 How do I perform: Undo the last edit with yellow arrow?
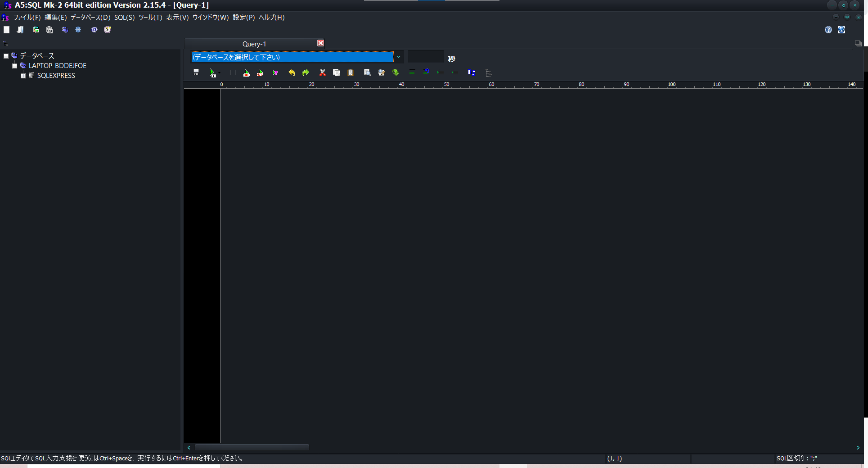(x=292, y=73)
